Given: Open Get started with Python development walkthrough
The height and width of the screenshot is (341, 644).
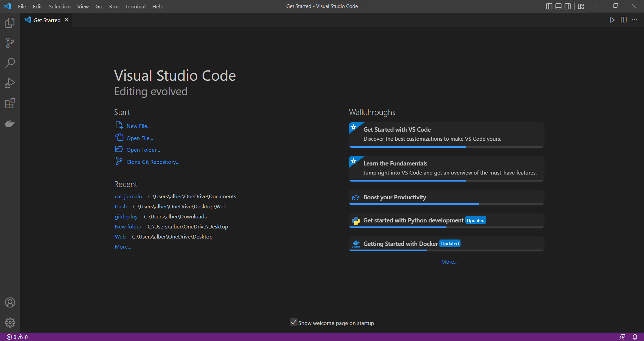Looking at the screenshot, I should (x=446, y=220).
